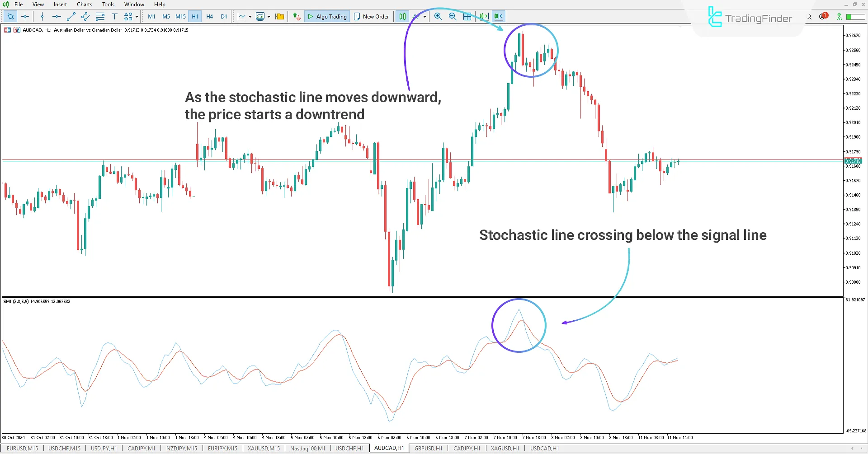Switch to the GBPUSD,H1 chart tab
Screen dimensions: 868x454
[428, 448]
